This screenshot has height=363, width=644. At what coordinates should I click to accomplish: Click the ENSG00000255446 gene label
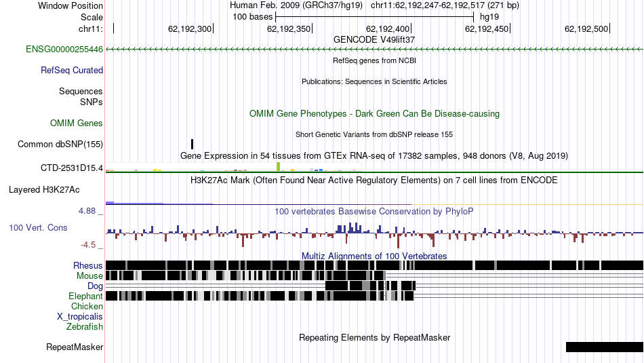pos(64,50)
